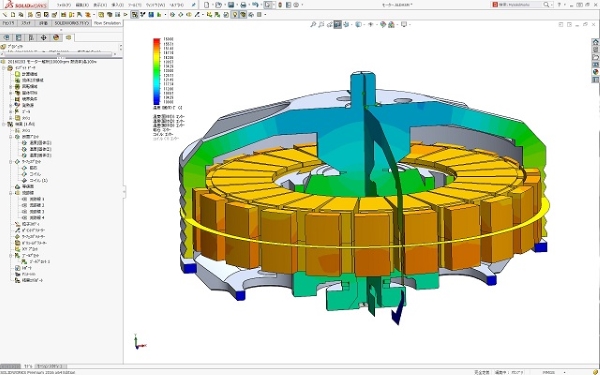This screenshot has width=600, height=375.
Task: Click the New document icon
Action: point(207,5)
